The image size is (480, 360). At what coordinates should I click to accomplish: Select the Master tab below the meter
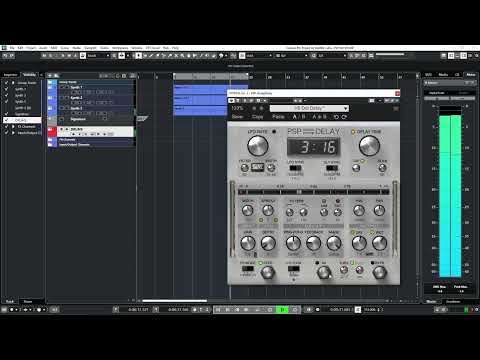tap(431, 301)
